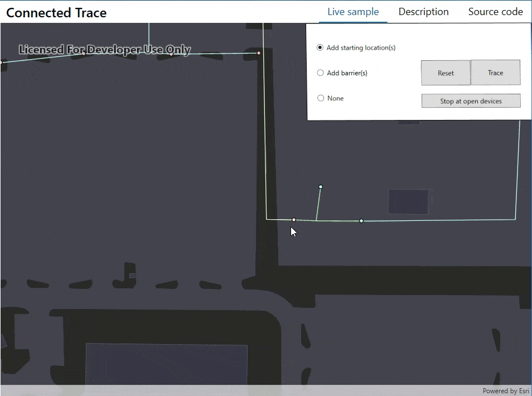
Task: Select the Add barrier(s) option
Action: pyautogui.click(x=321, y=73)
